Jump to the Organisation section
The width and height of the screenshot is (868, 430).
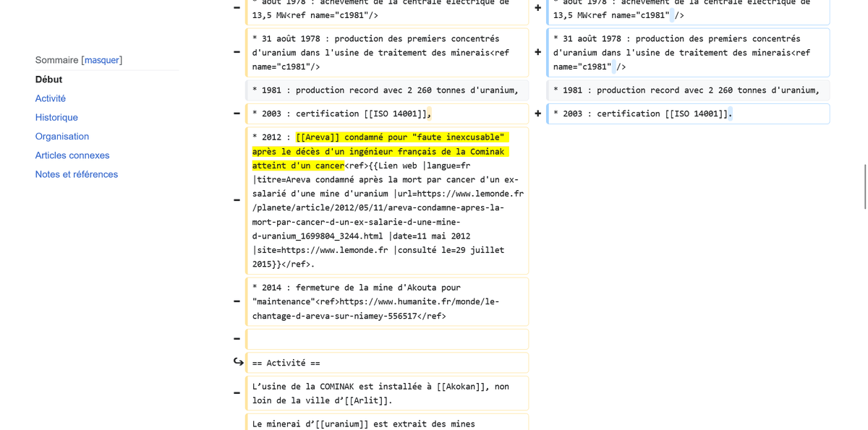pyautogui.click(x=62, y=136)
